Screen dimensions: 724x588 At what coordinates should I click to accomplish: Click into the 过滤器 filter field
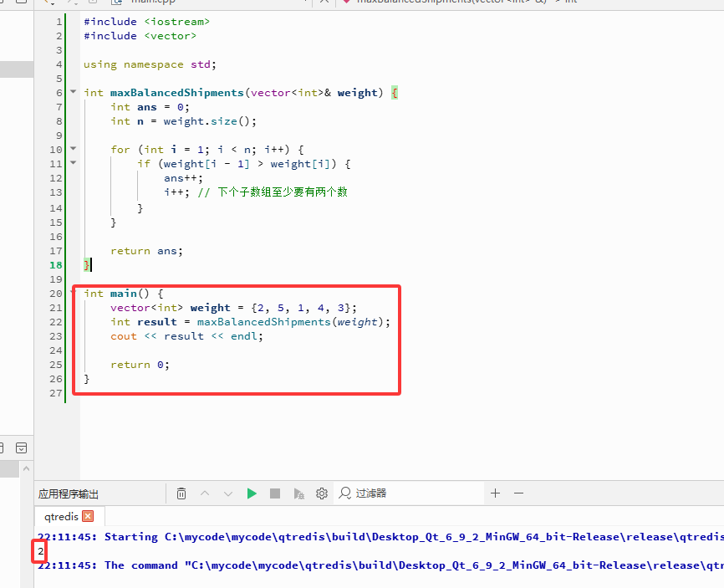410,493
